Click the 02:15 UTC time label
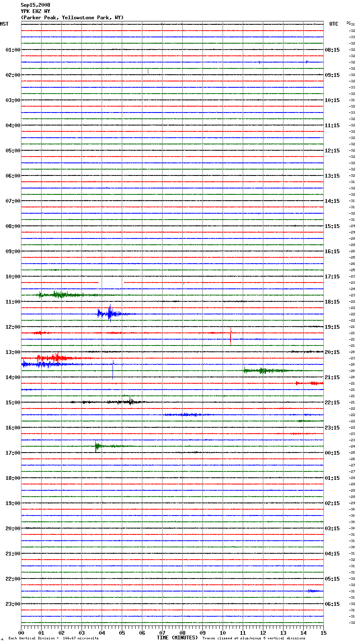The image size is (357, 644). click(x=332, y=503)
